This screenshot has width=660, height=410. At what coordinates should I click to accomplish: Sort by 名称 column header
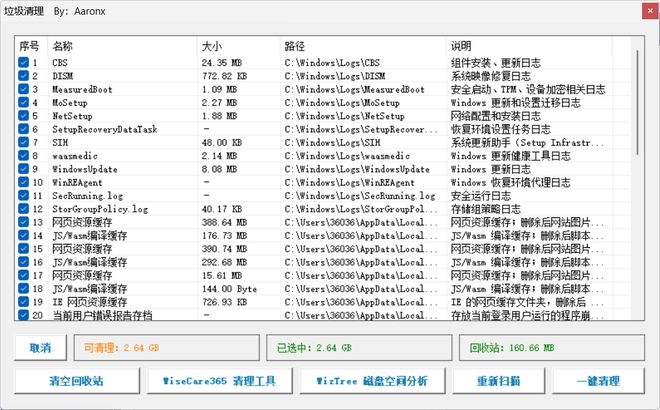click(122, 46)
